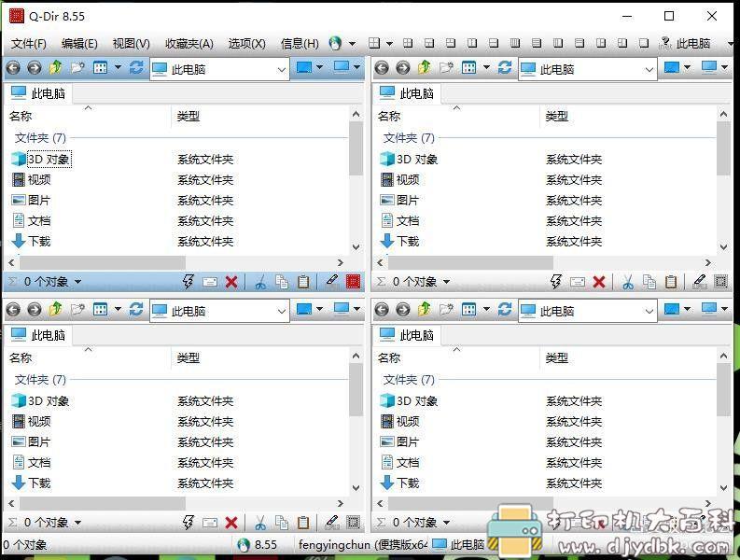Click the down arrow of the top-right pane vertical scrollbar

click(x=723, y=247)
